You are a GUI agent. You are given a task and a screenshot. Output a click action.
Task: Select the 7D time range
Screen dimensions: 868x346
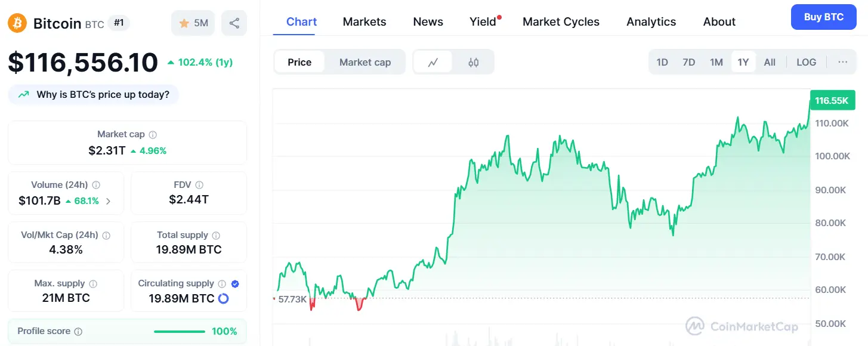coord(688,62)
